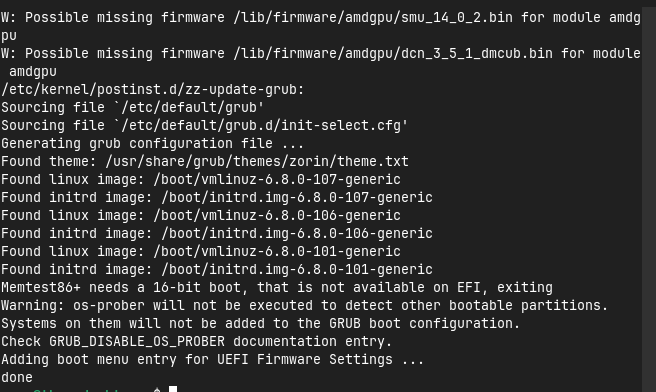
Task: Click the UEFI Firmware Settings entry line
Action: click(213, 359)
